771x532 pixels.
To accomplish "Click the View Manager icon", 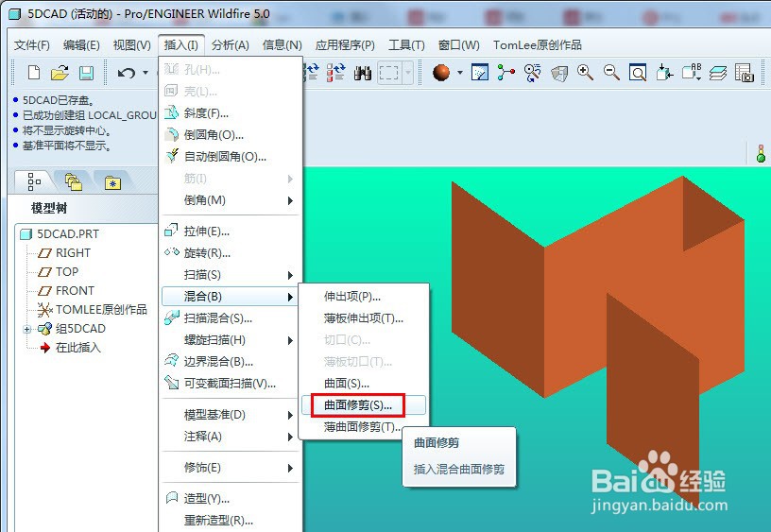I will pyautogui.click(x=745, y=73).
